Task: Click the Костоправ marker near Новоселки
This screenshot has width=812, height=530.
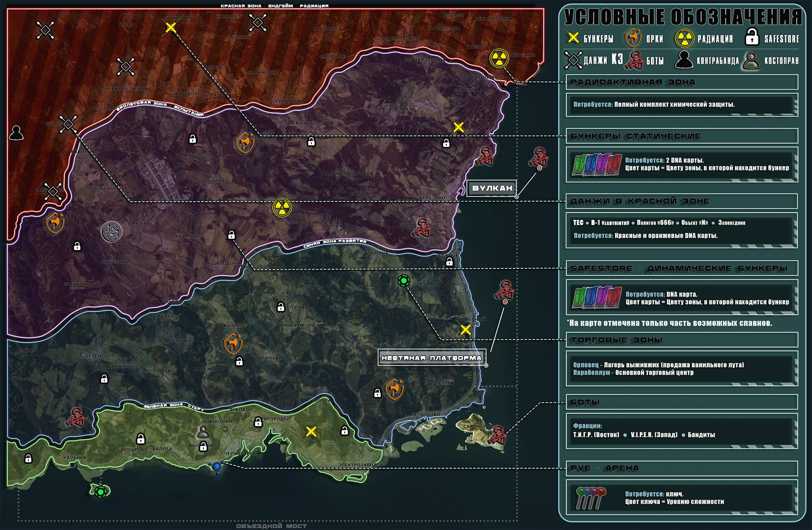Action: (204, 432)
